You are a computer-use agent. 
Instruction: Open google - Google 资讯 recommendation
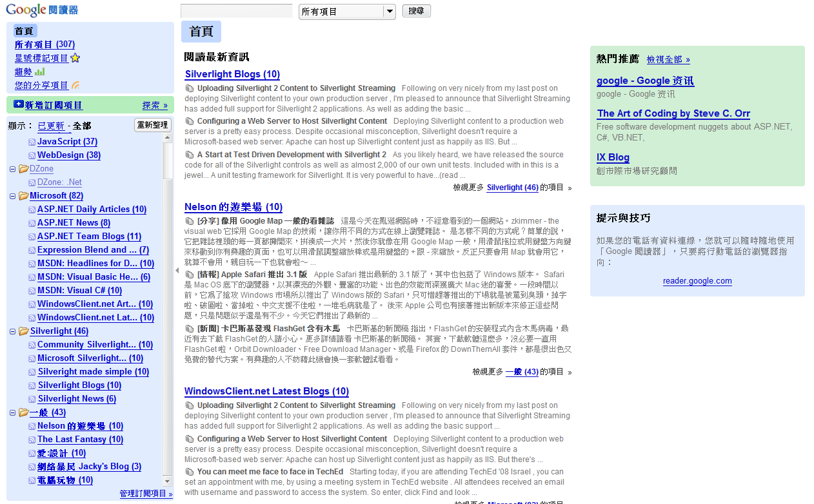645,81
